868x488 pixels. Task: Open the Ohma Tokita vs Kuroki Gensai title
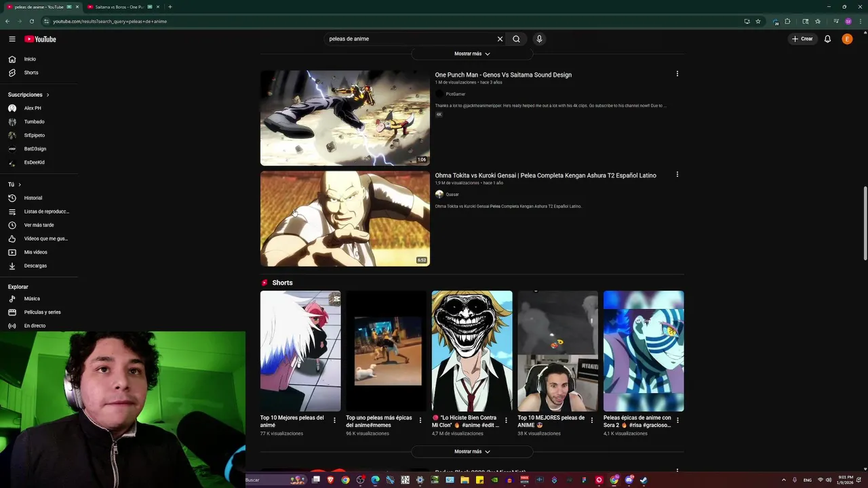(546, 176)
